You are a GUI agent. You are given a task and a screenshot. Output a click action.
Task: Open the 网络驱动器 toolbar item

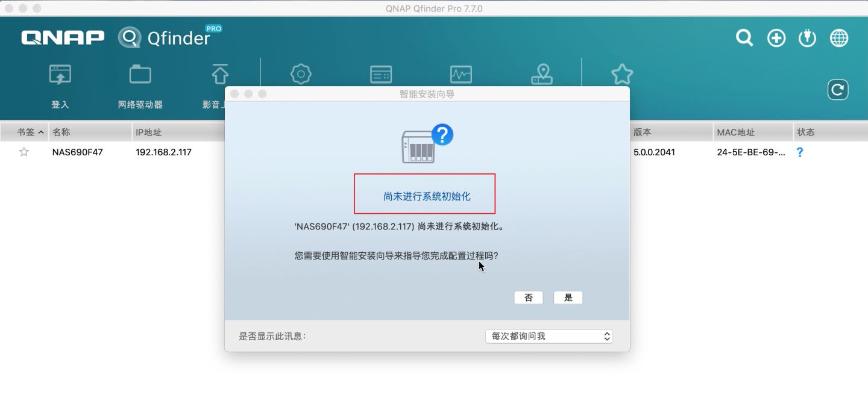coord(140,84)
